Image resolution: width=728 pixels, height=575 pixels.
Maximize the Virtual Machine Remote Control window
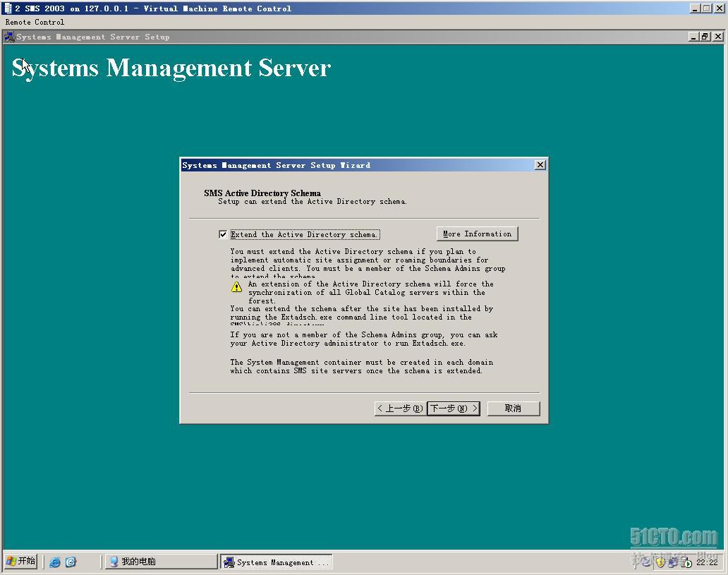point(707,8)
